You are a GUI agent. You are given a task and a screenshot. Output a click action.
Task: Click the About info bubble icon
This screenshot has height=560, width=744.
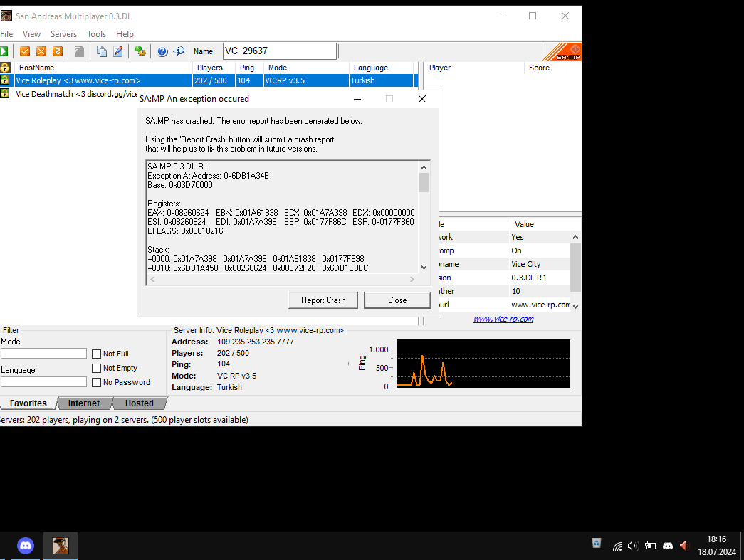pos(179,51)
